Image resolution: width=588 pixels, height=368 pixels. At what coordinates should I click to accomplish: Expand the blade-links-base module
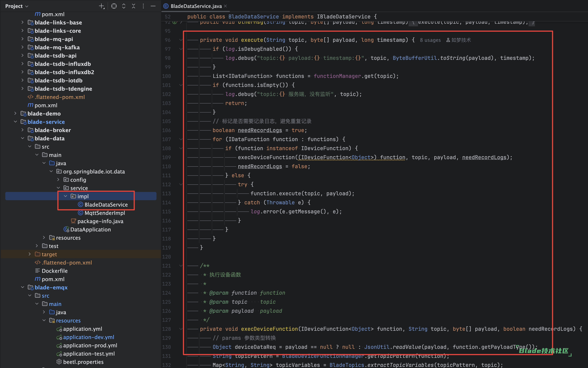point(22,22)
